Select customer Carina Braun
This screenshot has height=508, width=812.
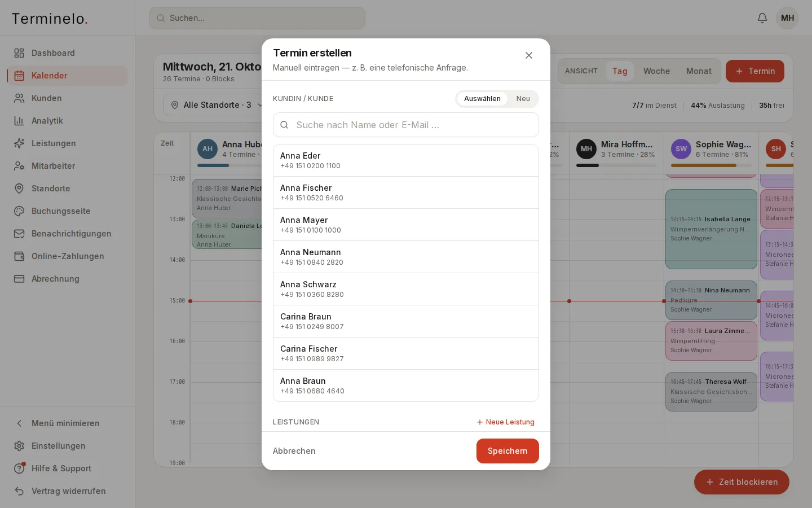click(x=406, y=321)
